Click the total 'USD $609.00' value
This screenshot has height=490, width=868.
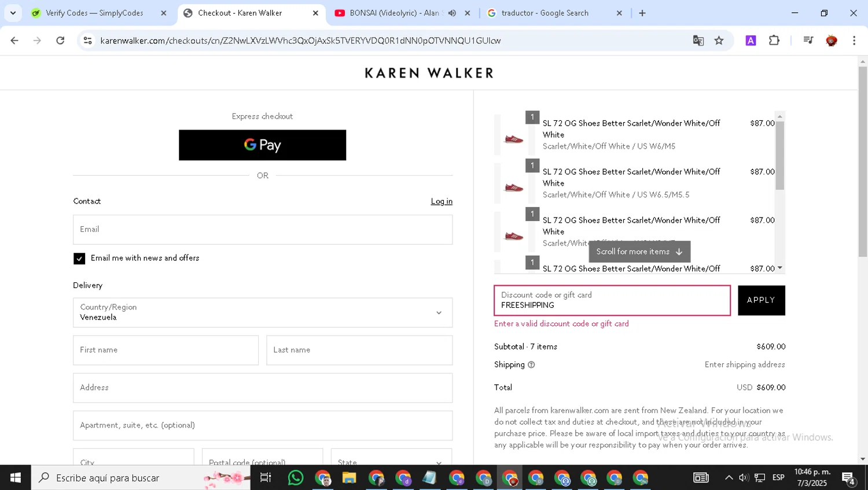761,388
